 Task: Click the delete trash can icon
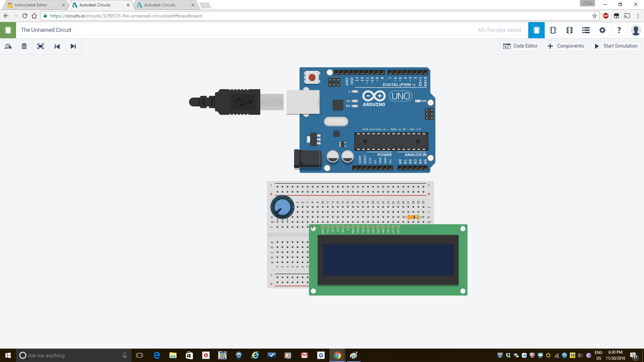tap(24, 46)
